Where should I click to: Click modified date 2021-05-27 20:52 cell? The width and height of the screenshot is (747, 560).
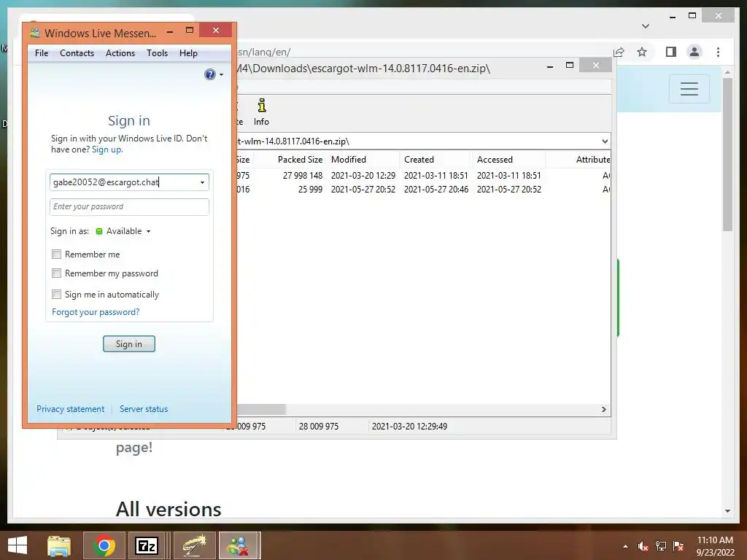point(363,190)
